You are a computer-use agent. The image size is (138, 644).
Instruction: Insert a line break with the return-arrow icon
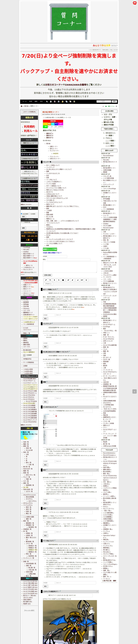coord(78,280)
